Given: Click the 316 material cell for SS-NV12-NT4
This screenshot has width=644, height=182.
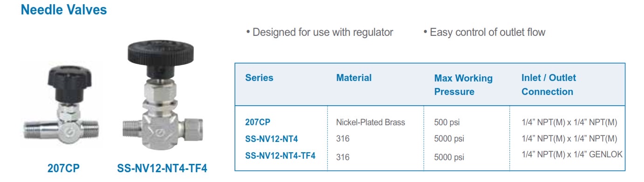Looking at the screenshot, I should click(x=343, y=139).
